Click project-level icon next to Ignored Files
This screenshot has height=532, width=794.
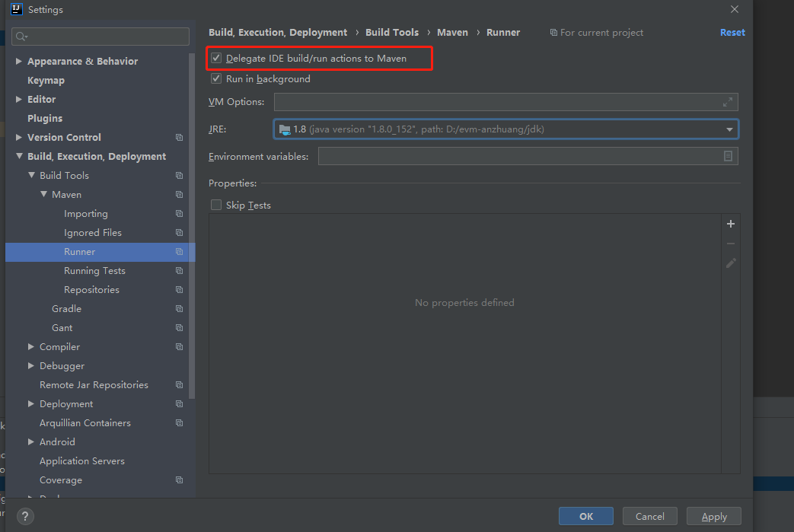point(179,233)
